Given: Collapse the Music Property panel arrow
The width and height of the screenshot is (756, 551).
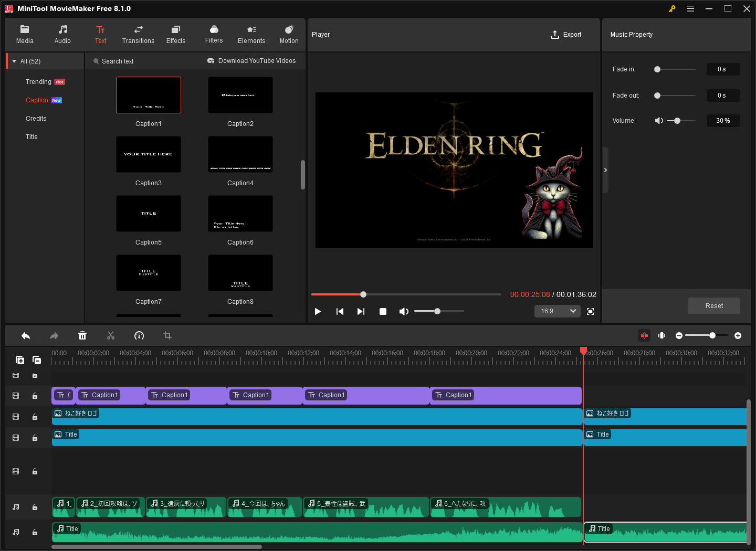Looking at the screenshot, I should coord(605,170).
